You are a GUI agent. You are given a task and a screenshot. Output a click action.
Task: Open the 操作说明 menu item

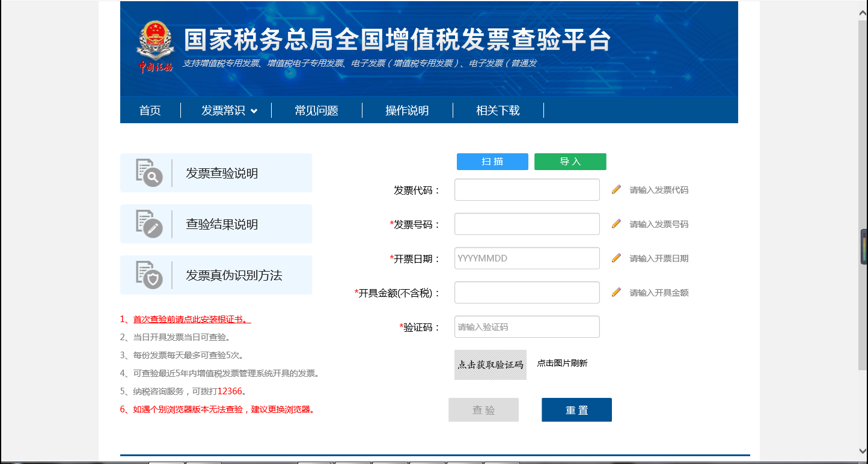tap(407, 111)
